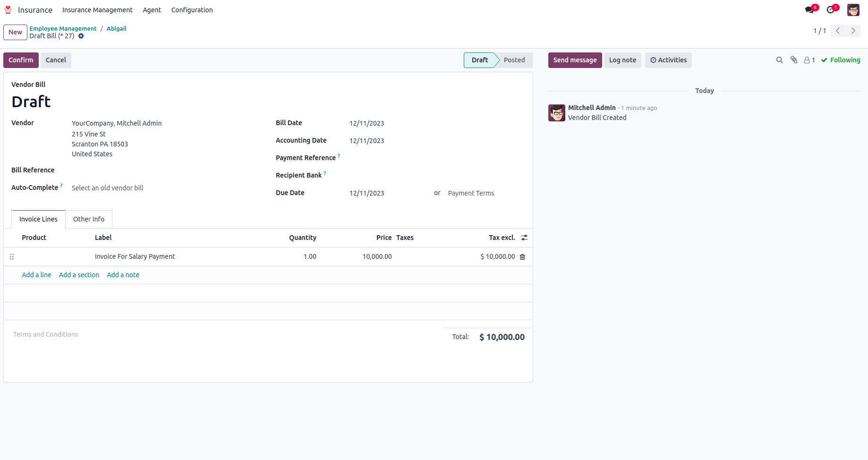Search messages in the chatter
This screenshot has height=460, width=868.
pyautogui.click(x=780, y=60)
